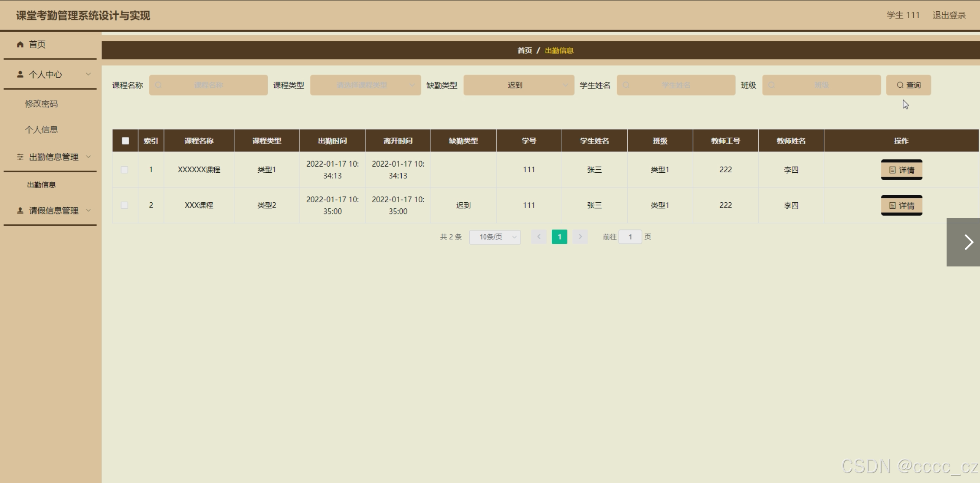Click the 班级 filter input field
This screenshot has width=980, height=483.
point(821,85)
